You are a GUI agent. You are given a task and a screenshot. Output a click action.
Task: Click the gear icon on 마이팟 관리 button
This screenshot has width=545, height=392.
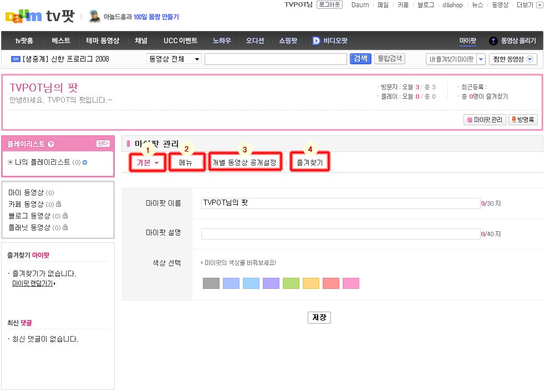pos(470,120)
